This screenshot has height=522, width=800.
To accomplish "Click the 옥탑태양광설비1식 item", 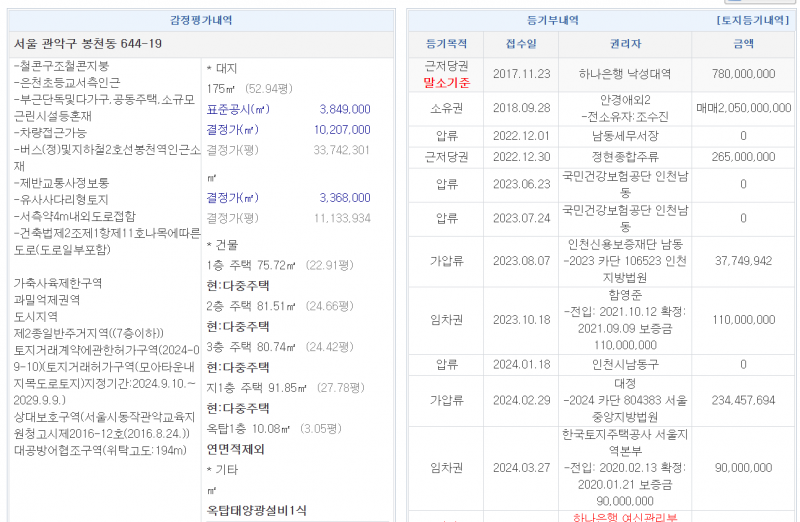I will 256,510.
